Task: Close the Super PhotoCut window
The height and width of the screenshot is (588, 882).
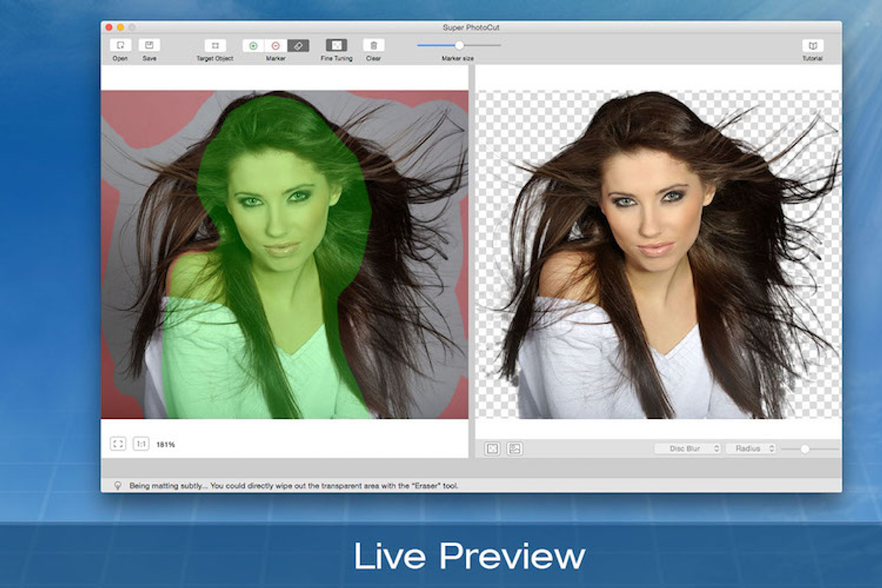Action: 109,27
